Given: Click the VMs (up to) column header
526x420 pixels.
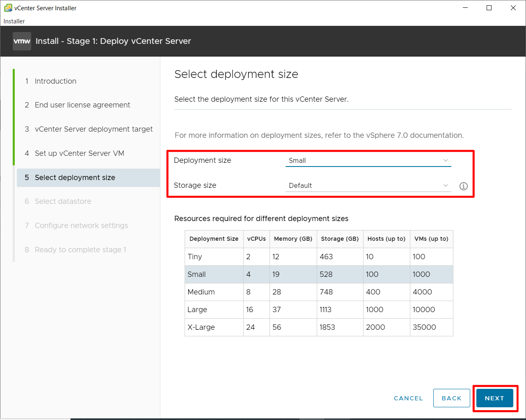Looking at the screenshot, I should pos(431,239).
